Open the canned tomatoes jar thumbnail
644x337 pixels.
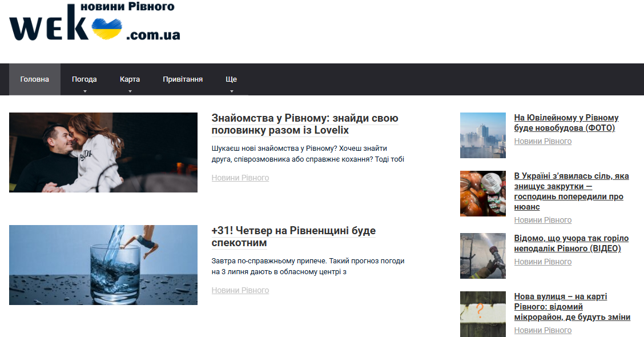coord(483,194)
